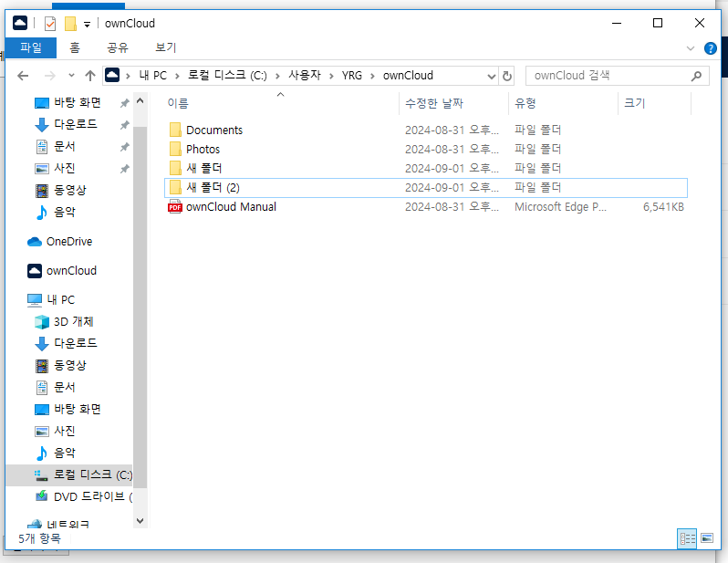Viewport: 728px width, 563px height.
Task: Open the 파일 ribbon tab
Action: click(31, 47)
